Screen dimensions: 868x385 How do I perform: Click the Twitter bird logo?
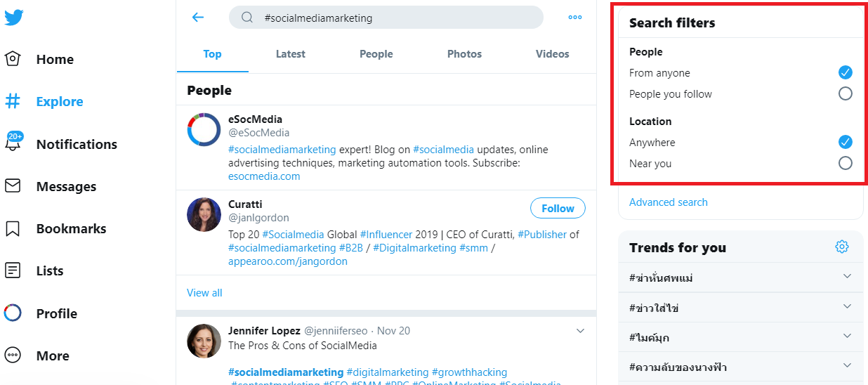(14, 17)
